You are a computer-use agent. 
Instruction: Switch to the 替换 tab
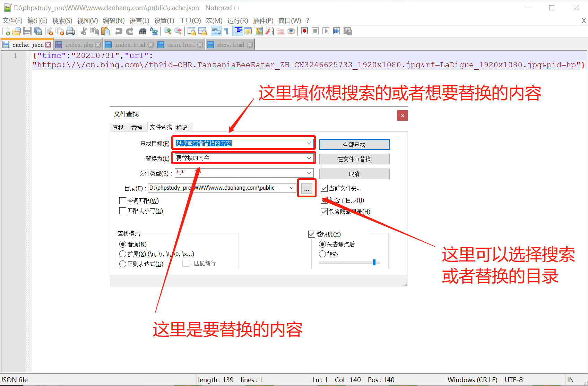click(137, 127)
